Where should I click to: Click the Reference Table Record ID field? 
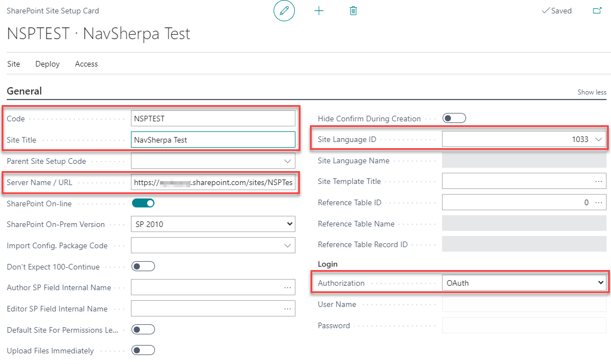click(x=524, y=244)
